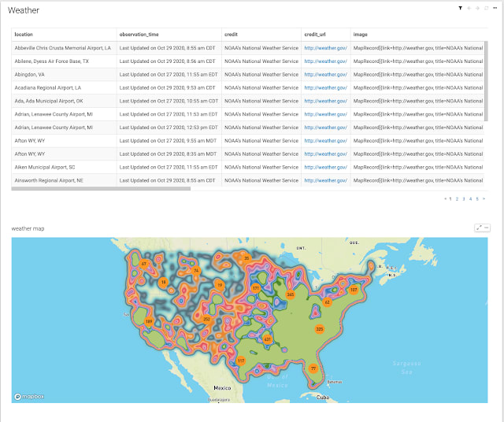Click the orange cluster marker labeled 62
This screenshot has height=422, width=504.
pyautogui.click(x=328, y=302)
